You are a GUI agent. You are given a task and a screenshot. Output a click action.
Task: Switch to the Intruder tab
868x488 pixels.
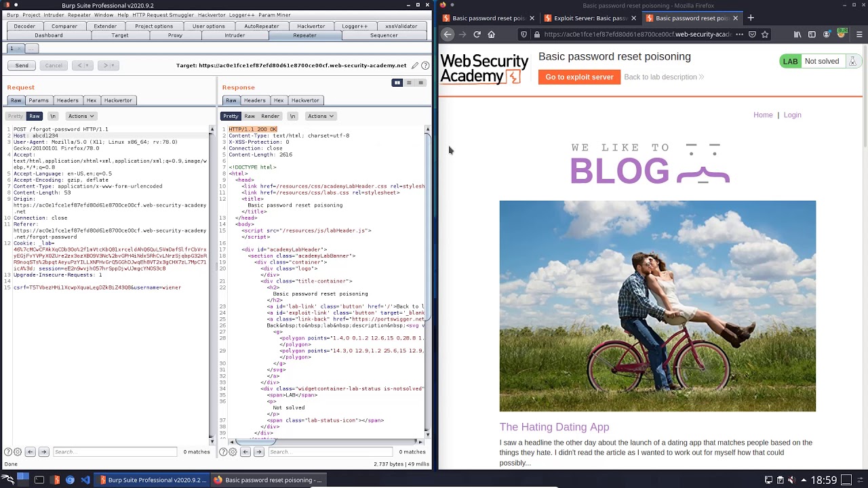tap(235, 35)
